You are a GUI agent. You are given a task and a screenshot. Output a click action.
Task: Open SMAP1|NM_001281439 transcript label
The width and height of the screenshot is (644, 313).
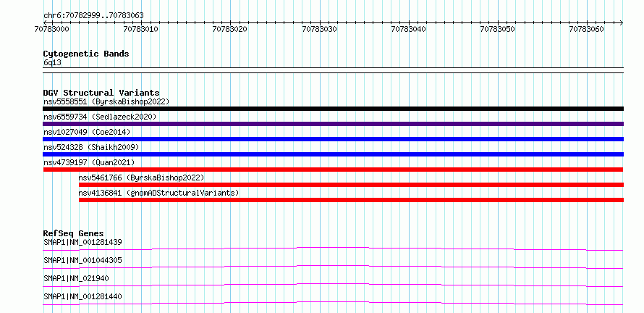(82, 242)
